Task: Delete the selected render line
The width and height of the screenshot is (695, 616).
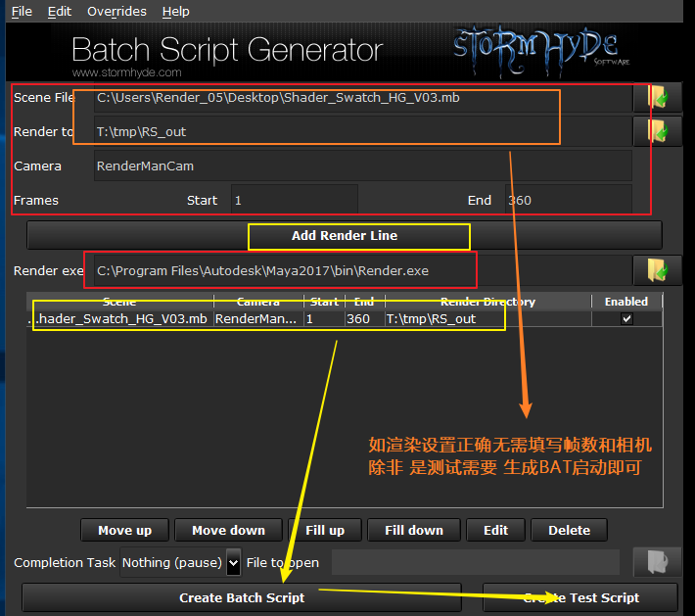Action: (569, 530)
